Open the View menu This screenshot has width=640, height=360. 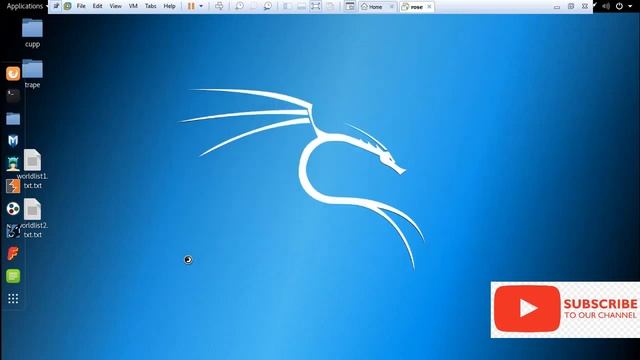pyautogui.click(x=116, y=6)
